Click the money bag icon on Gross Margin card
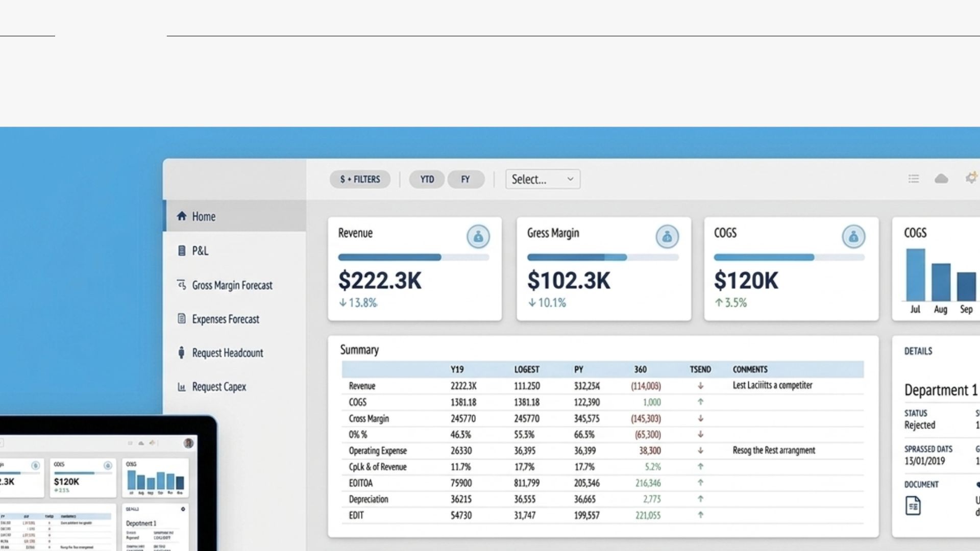Viewport: 980px width, 551px height. 667,237
